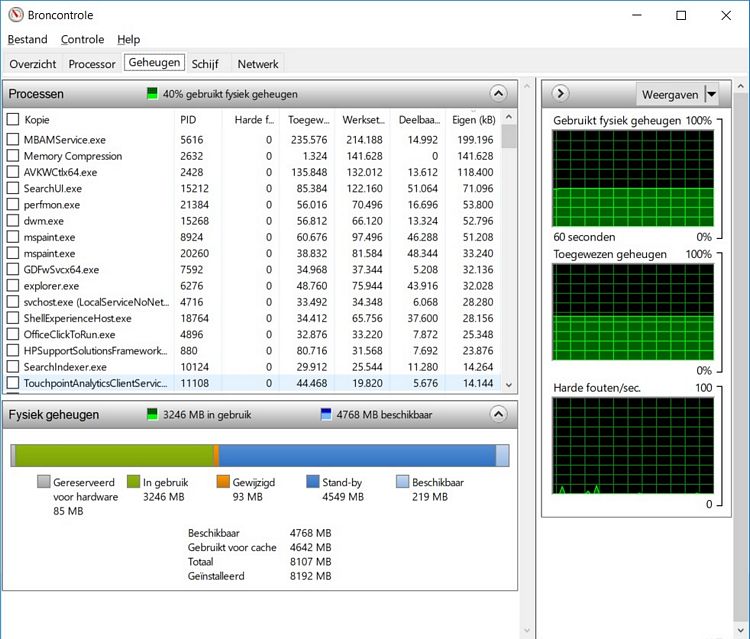The width and height of the screenshot is (750, 639).
Task: Select the GDFwSvcx64.exe process row
Action: pyautogui.click(x=253, y=269)
